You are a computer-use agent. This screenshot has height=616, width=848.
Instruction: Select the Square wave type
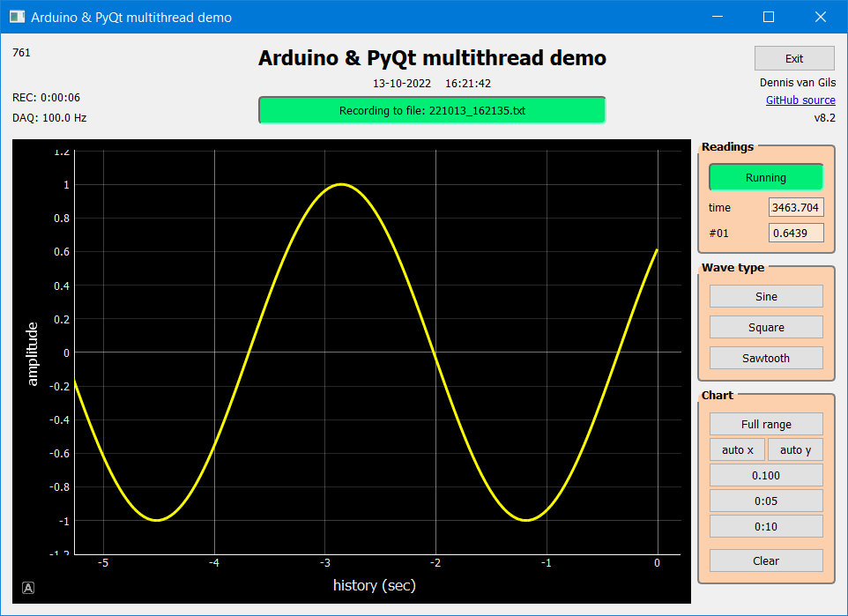click(766, 327)
